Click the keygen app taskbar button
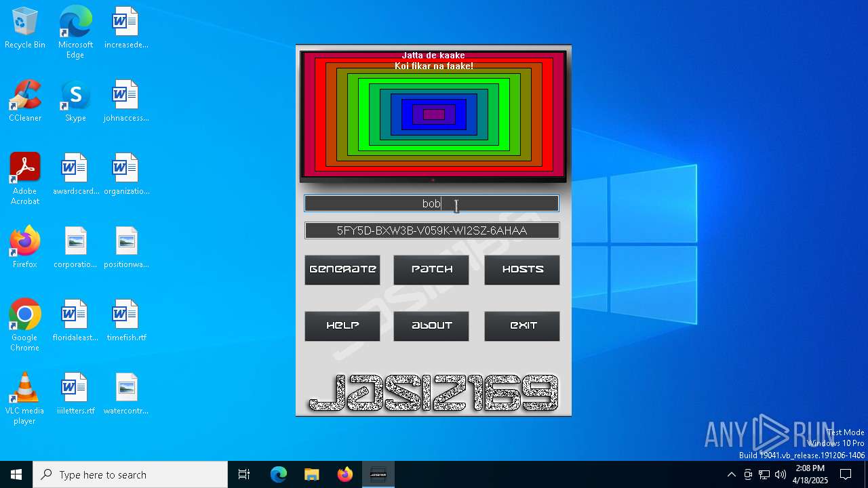This screenshot has width=868, height=488. coord(378,474)
